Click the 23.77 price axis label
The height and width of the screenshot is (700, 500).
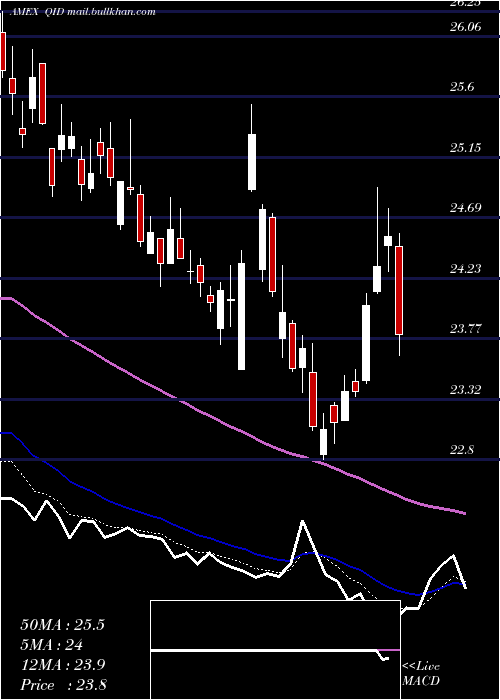466,329
